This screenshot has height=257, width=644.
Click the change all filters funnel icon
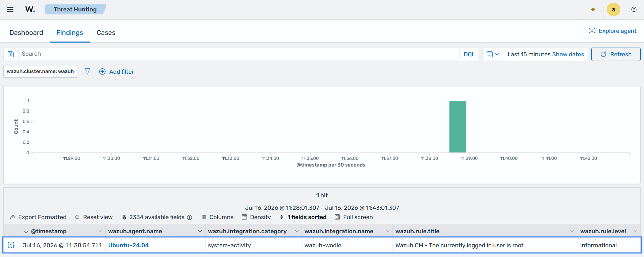tap(88, 71)
